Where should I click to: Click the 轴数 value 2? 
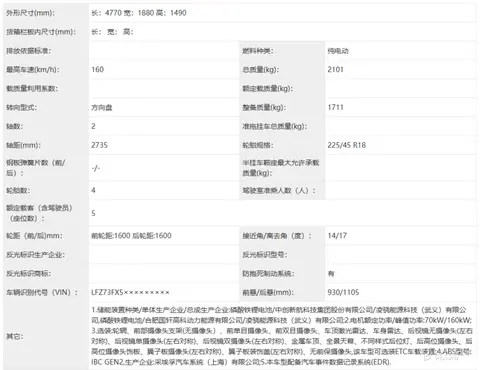click(93, 126)
